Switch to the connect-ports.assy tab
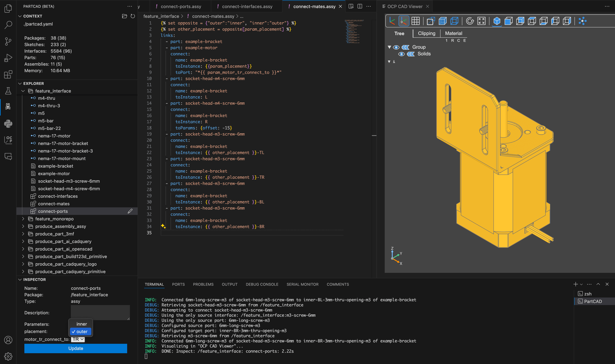The image size is (615, 364). click(181, 7)
